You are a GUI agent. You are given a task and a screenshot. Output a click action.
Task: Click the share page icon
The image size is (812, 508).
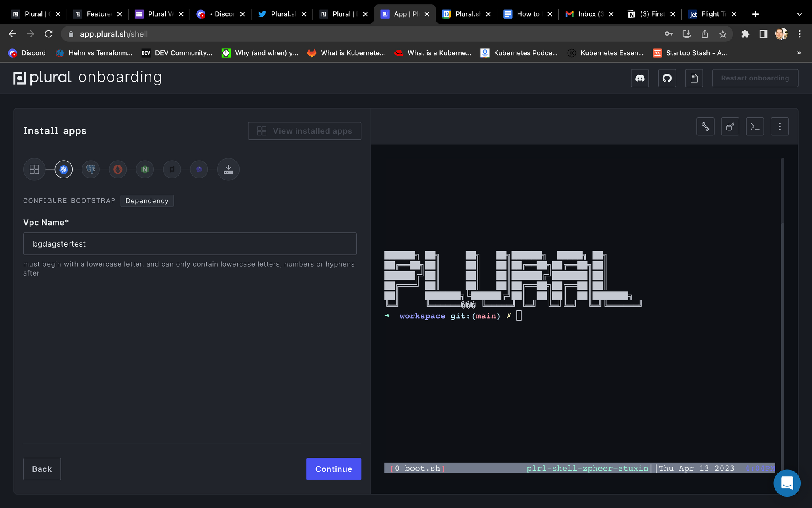(705, 34)
